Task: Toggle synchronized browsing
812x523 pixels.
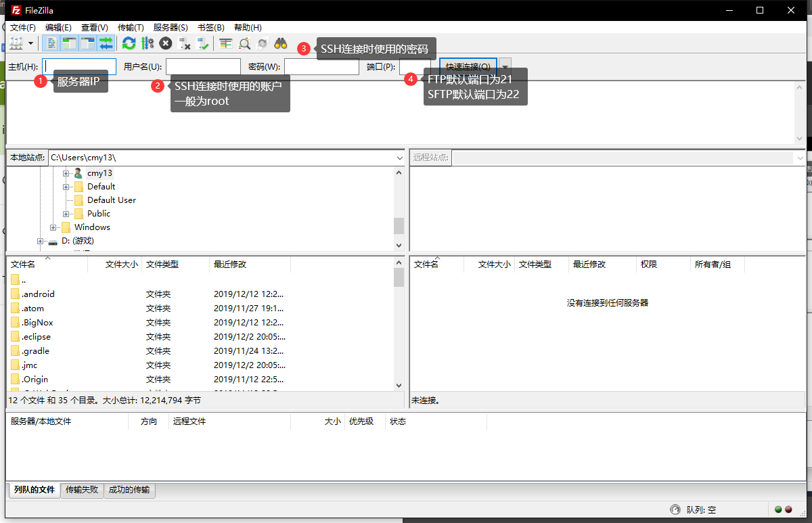Action: 263,43
